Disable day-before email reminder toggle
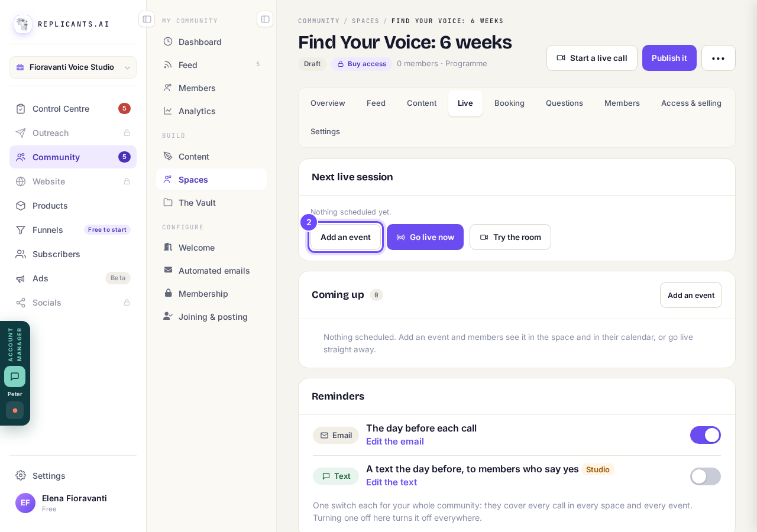 pos(706,435)
